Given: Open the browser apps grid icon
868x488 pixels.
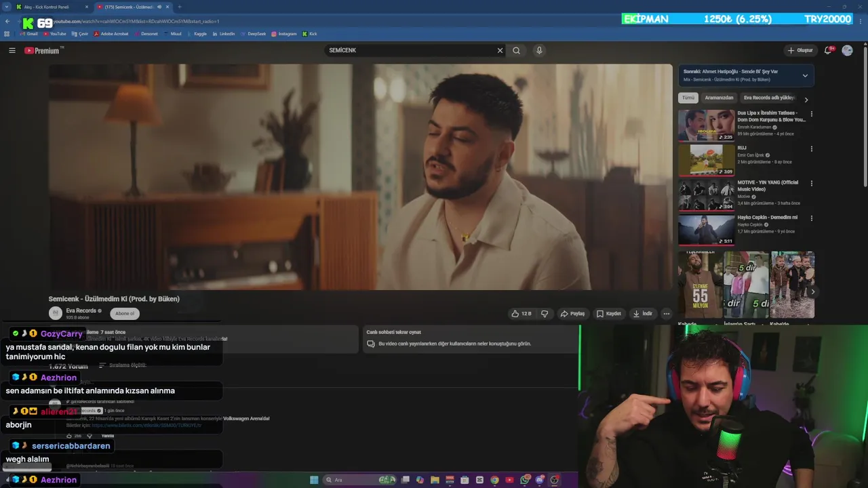Looking at the screenshot, I should click(x=7, y=34).
